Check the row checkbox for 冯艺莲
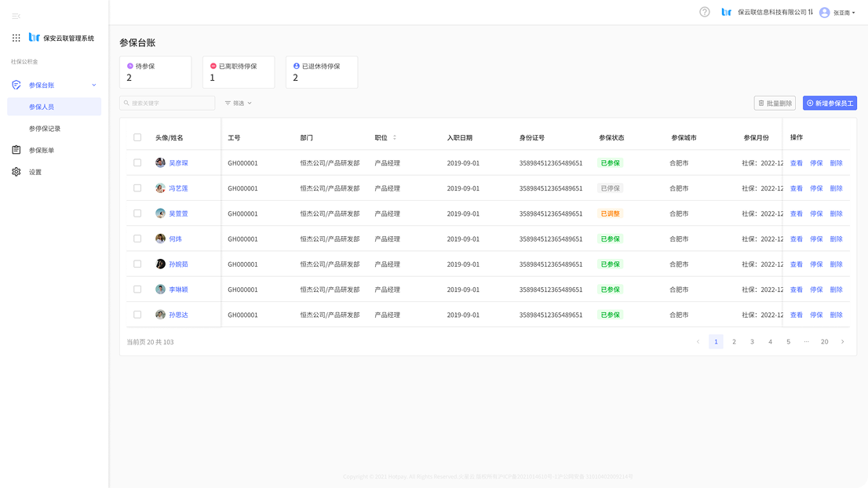 (137, 188)
